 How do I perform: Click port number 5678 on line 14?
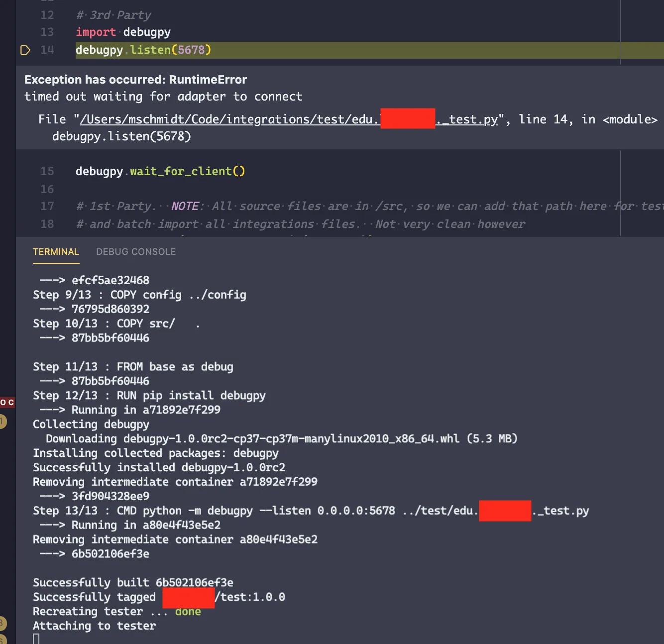click(x=191, y=50)
